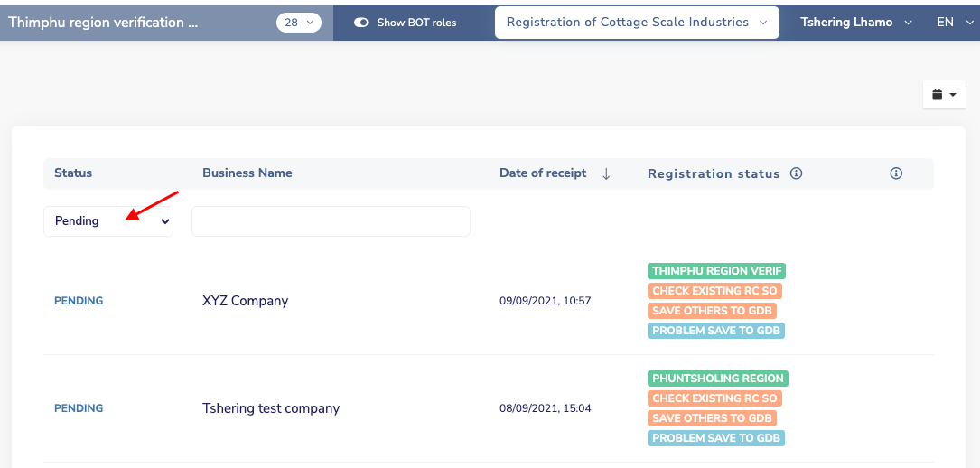Open Tshering Lhamo user menu
The width and height of the screenshot is (980, 468).
(855, 23)
